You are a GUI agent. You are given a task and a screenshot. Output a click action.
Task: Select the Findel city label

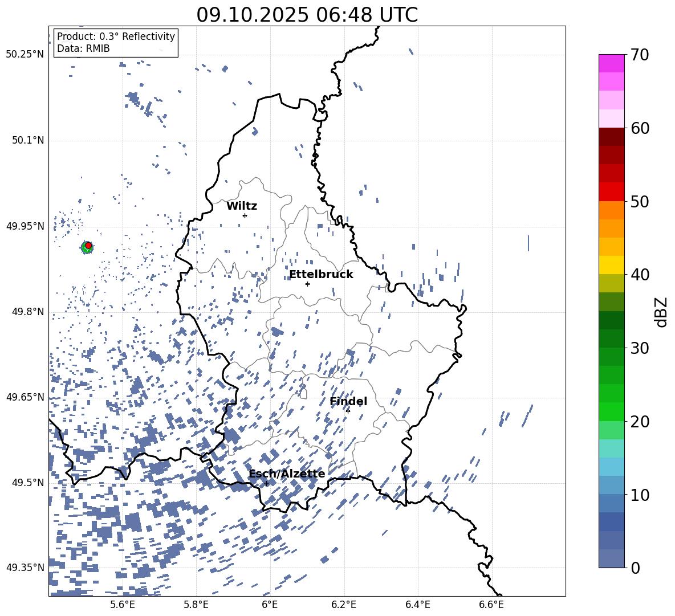pyautogui.click(x=348, y=401)
